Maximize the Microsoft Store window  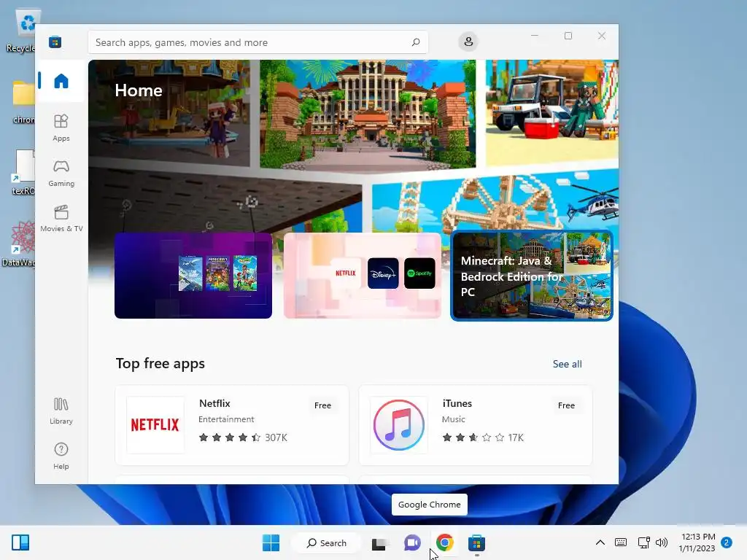click(x=568, y=36)
